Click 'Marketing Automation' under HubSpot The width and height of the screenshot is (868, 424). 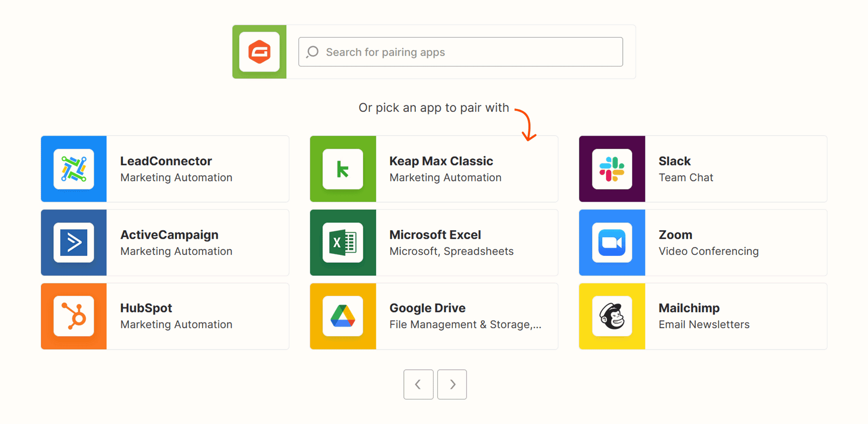click(x=176, y=324)
